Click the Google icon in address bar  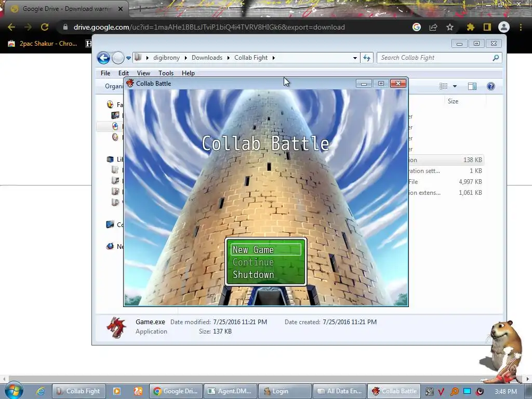(x=417, y=27)
